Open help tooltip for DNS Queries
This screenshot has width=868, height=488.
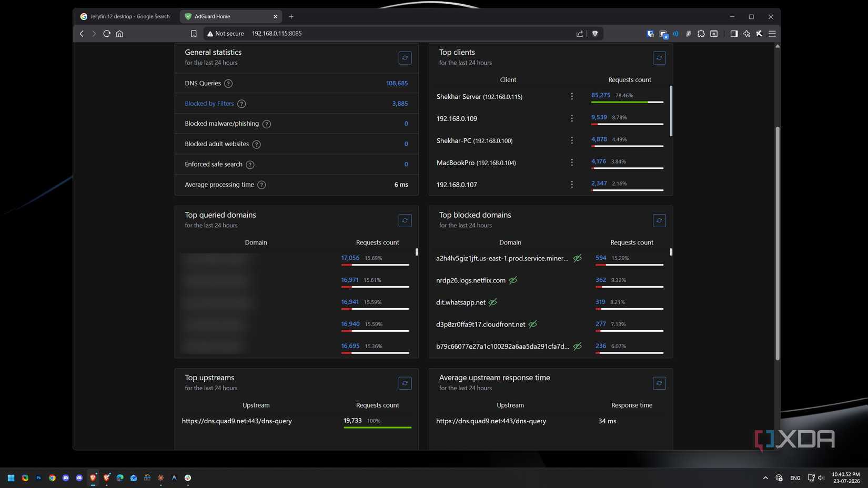click(228, 84)
